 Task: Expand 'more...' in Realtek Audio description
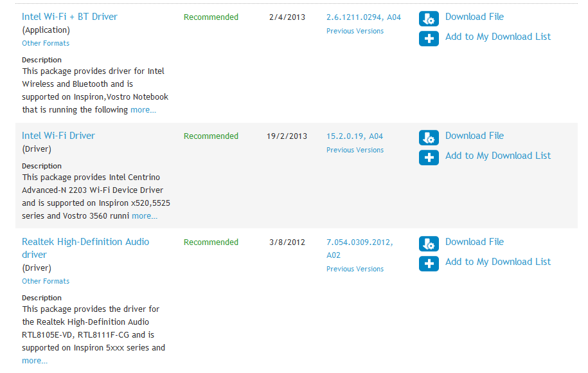pos(35,361)
